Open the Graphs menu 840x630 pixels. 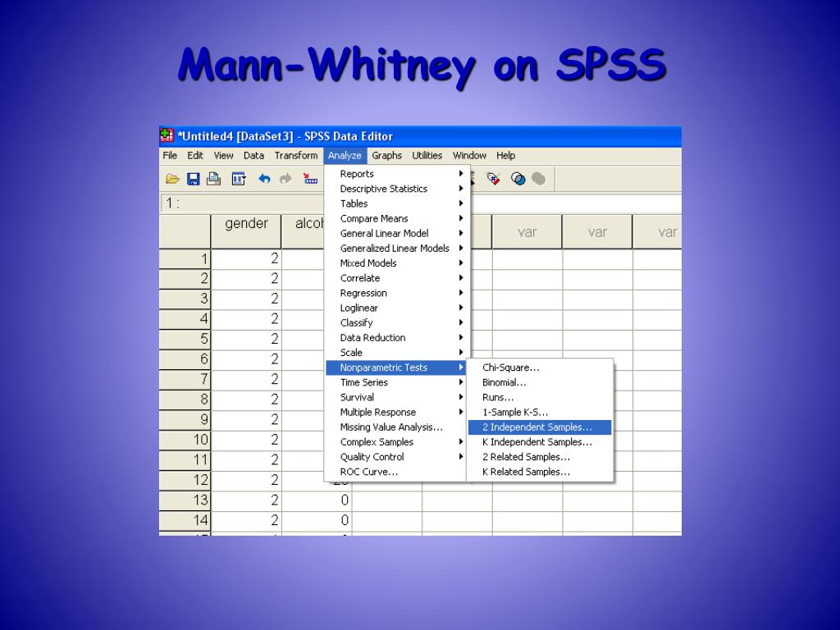[x=387, y=155]
